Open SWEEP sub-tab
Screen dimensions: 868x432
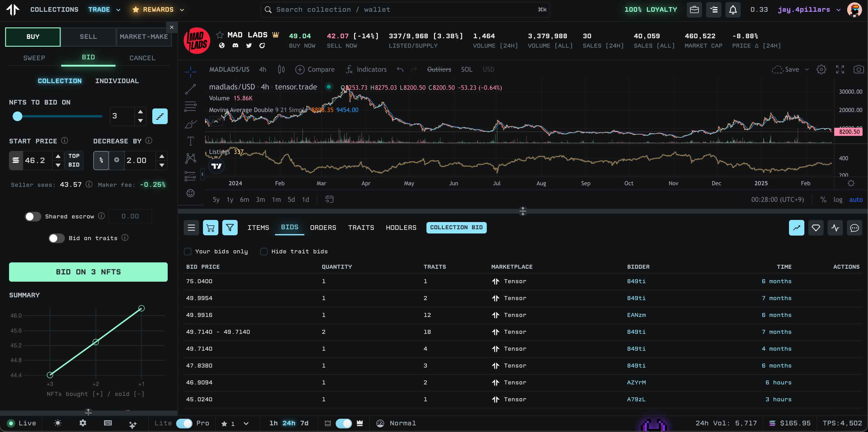tap(34, 58)
